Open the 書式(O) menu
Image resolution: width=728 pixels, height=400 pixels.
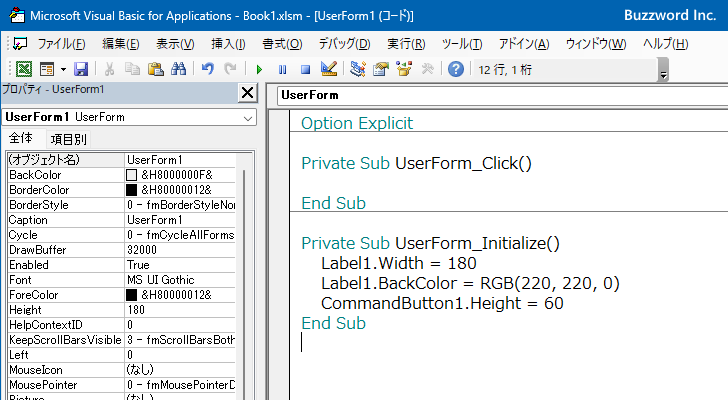tap(282, 44)
